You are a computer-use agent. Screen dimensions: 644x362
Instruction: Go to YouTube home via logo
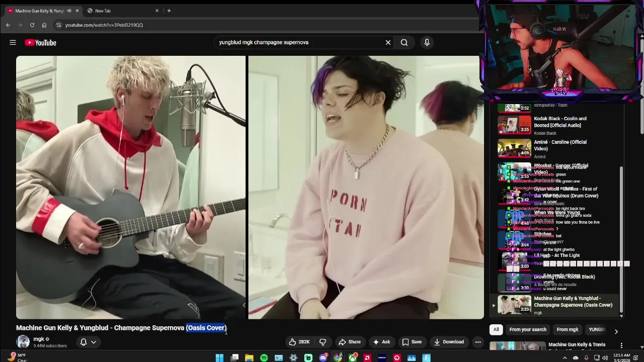click(41, 43)
